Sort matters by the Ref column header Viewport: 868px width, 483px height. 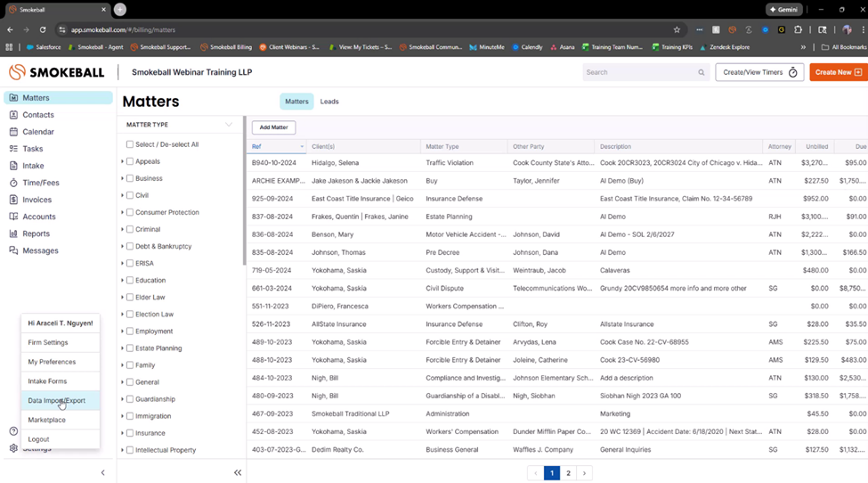coord(256,146)
